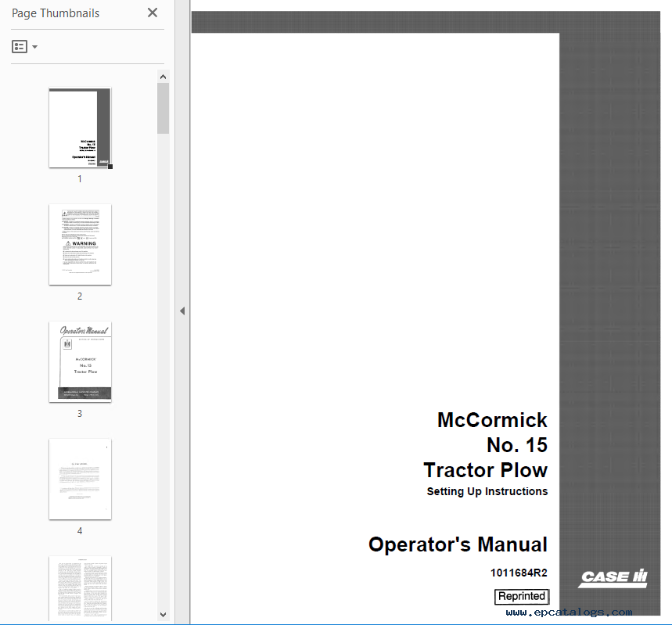Click the page label number 1

pyautogui.click(x=80, y=179)
